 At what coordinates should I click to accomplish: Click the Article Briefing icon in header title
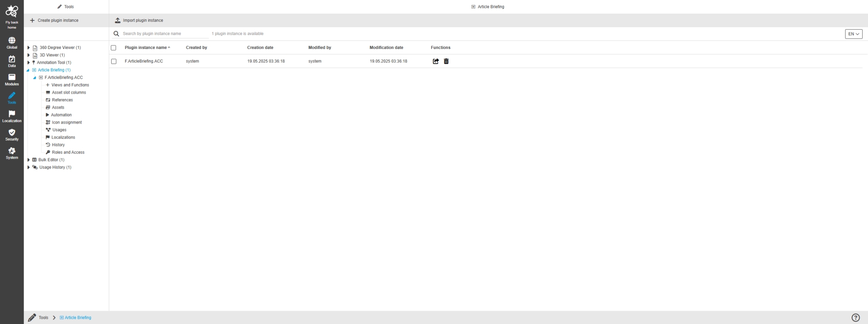473,7
